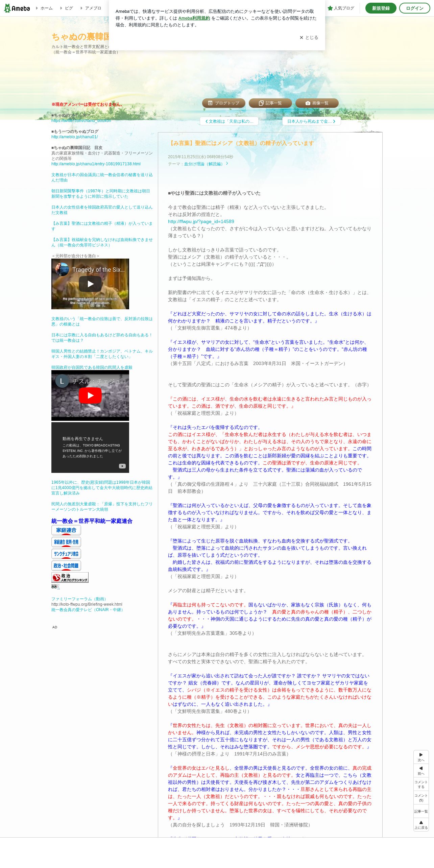Open the ffwpu.jp page_id=14589 link

pyautogui.click(x=201, y=221)
